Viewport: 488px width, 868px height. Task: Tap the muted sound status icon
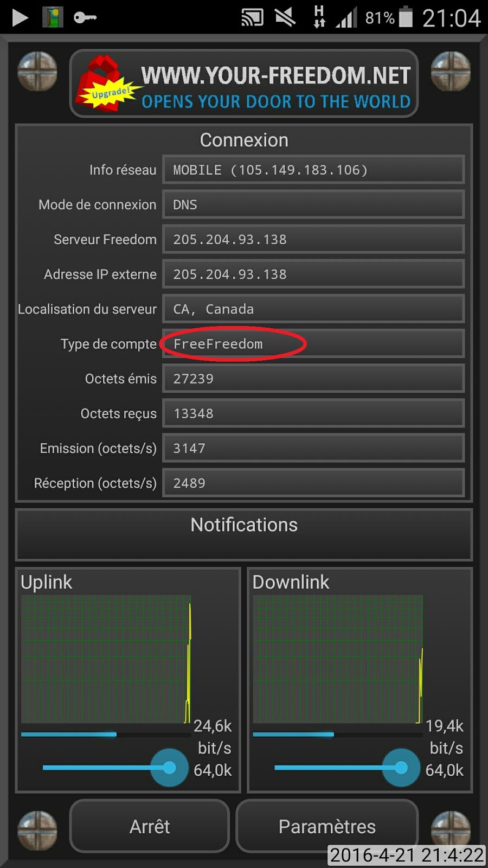point(285,18)
